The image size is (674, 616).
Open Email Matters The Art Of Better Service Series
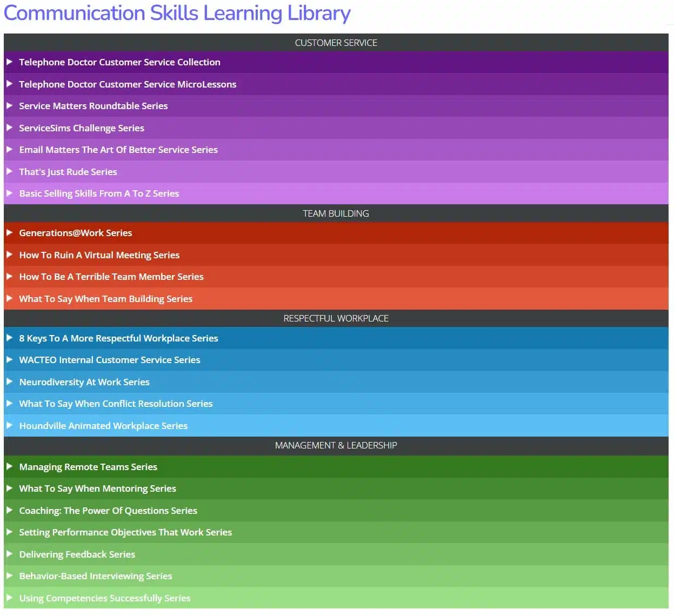pos(118,150)
